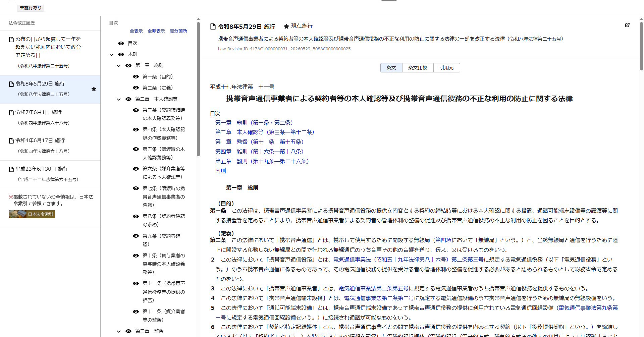Screen dimensions: 644x337
Task: Toggle eye visibility for 第二条(定義)
Action: 136,88
